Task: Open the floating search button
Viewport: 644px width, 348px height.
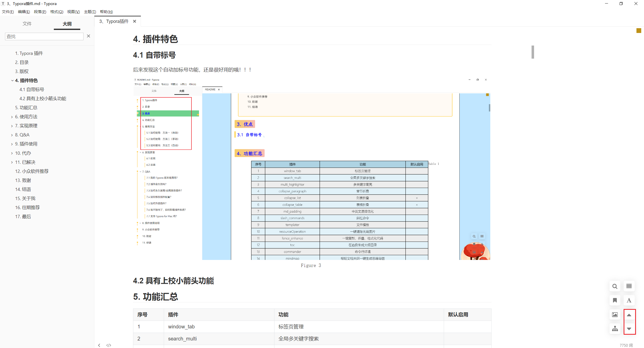Action: pyautogui.click(x=615, y=286)
